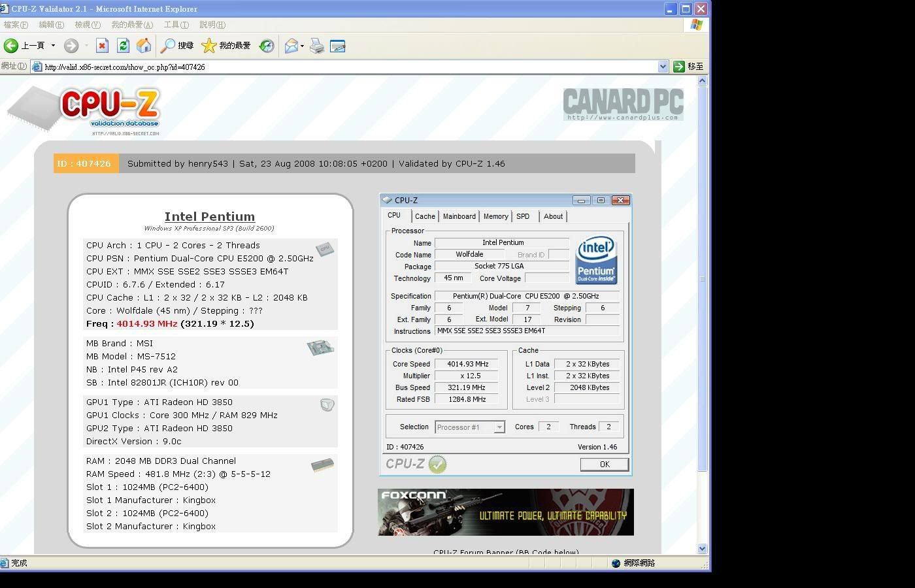Viewport: 915px width, 588px height.
Task: Click the vertical scrollbar thumb
Action: [x=703, y=279]
